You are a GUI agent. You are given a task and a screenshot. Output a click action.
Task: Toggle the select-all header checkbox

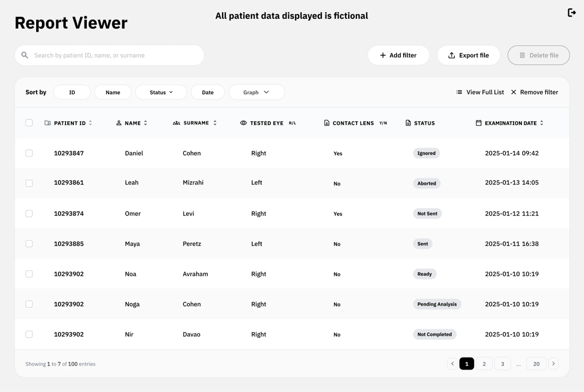[x=29, y=123]
